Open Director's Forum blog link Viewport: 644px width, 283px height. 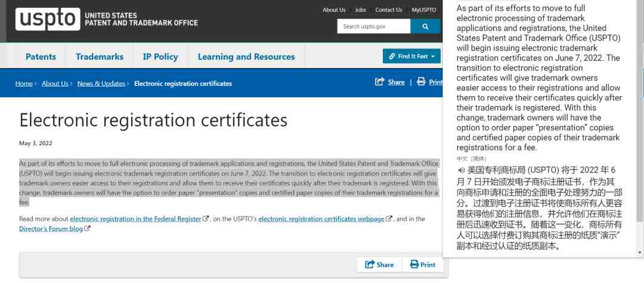51,229
